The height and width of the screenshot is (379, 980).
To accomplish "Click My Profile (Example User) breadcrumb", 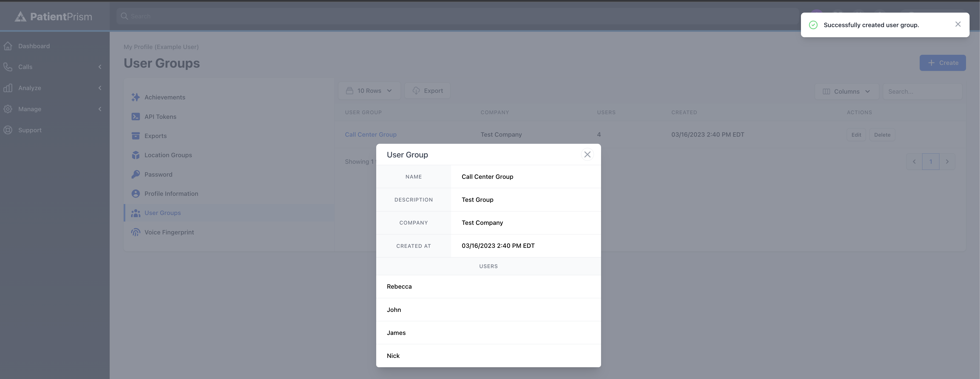I will (161, 47).
